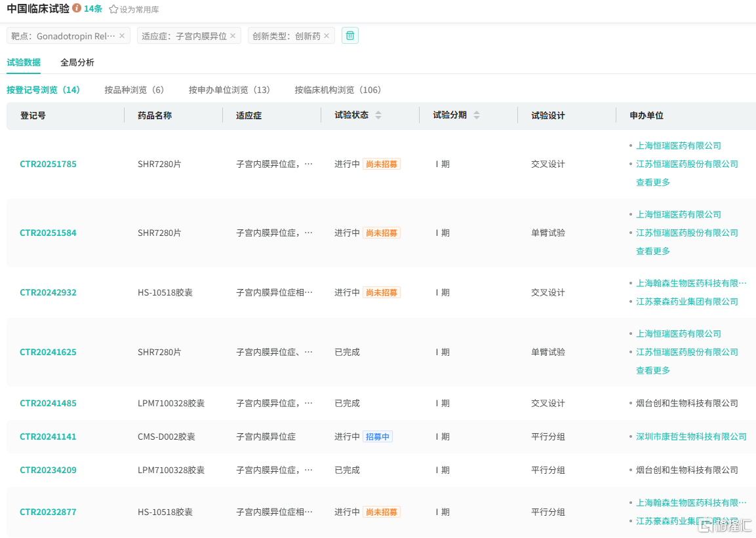The height and width of the screenshot is (538, 756).
Task: Click the 申办单位 column header
Action: (x=647, y=115)
